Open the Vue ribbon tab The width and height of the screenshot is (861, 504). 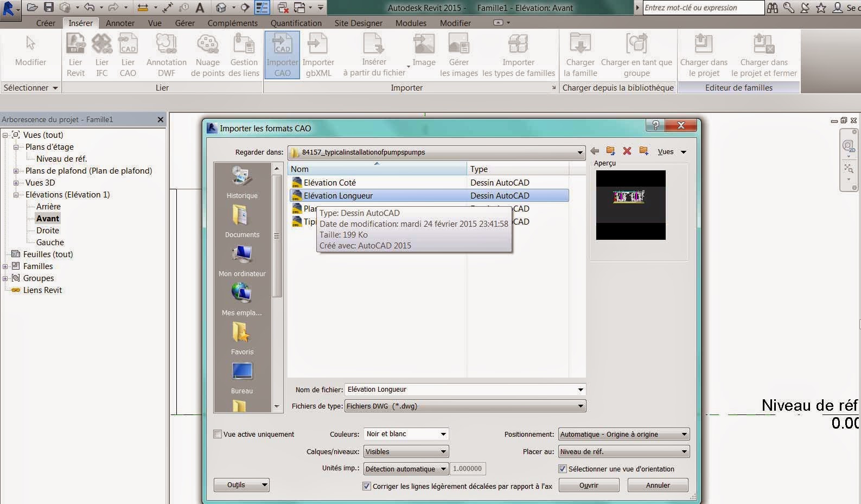(x=155, y=23)
